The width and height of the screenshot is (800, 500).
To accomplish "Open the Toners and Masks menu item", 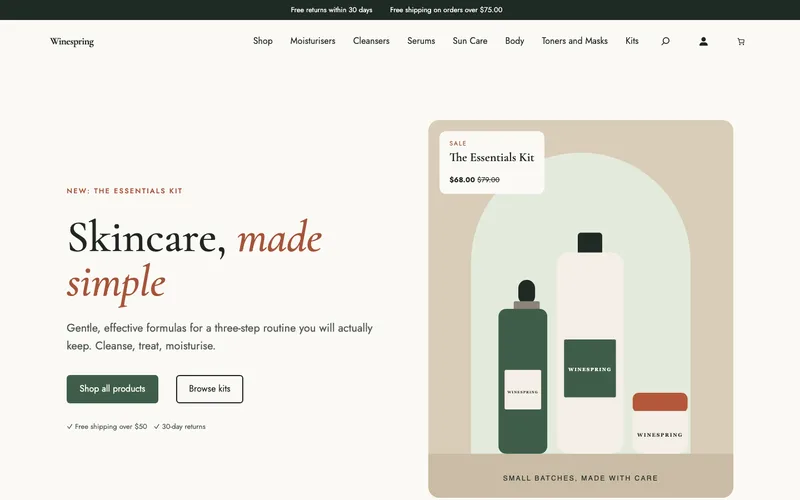I will click(x=574, y=41).
